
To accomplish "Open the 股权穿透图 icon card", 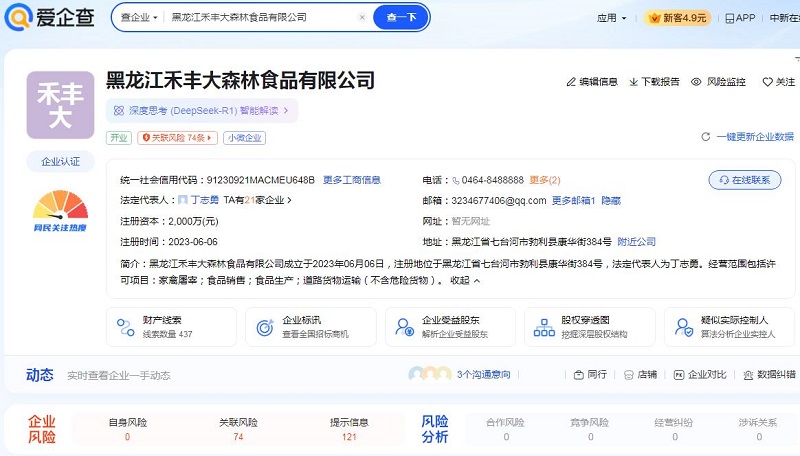I will (544, 327).
